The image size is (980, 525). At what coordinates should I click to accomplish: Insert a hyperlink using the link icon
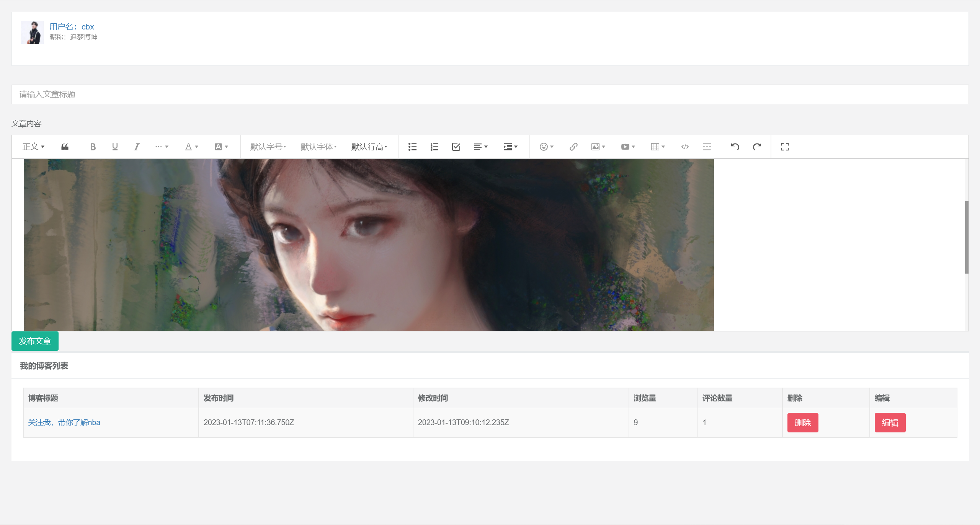(x=573, y=147)
